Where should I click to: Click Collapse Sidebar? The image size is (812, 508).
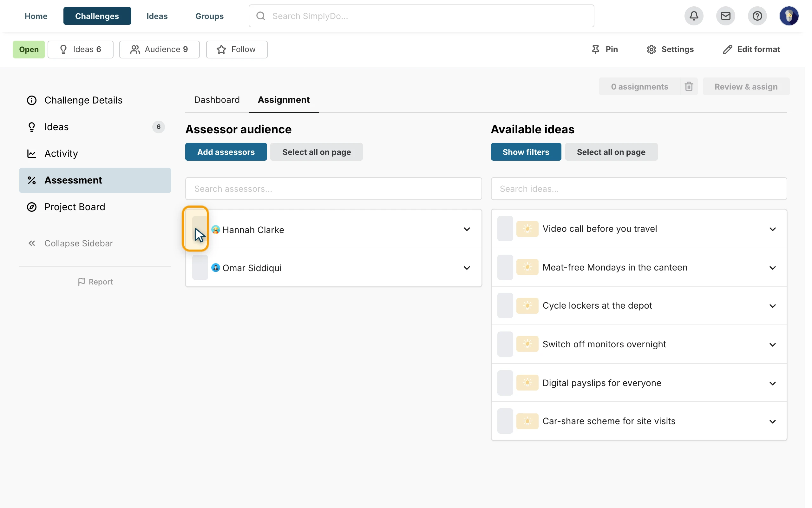(x=70, y=243)
